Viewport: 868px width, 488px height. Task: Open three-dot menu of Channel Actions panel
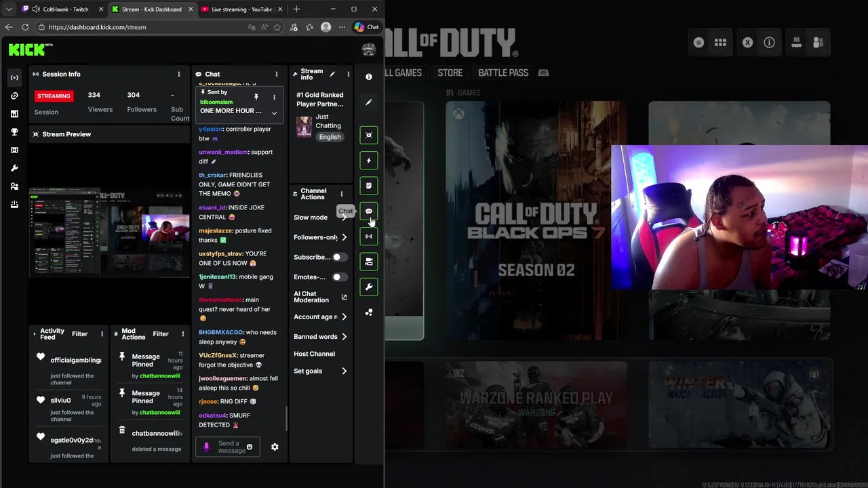click(x=342, y=194)
